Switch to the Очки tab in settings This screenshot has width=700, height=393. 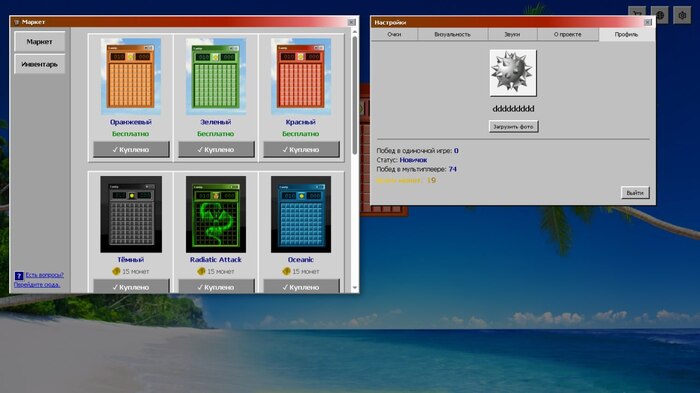[x=394, y=34]
